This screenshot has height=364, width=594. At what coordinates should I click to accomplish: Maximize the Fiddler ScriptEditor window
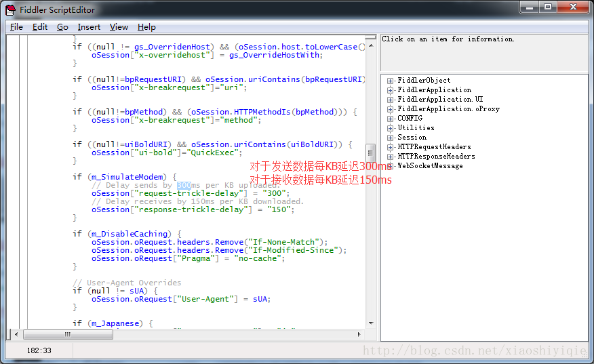(548, 7)
